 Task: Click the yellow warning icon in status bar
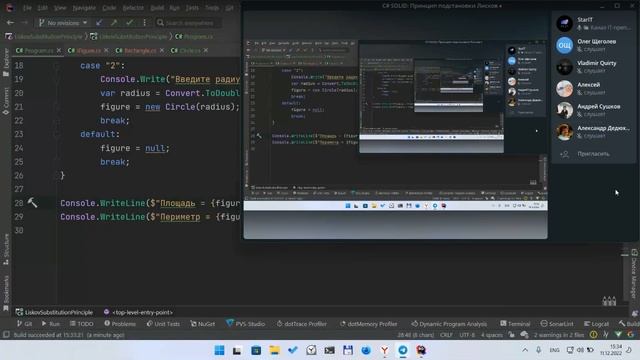593,335
